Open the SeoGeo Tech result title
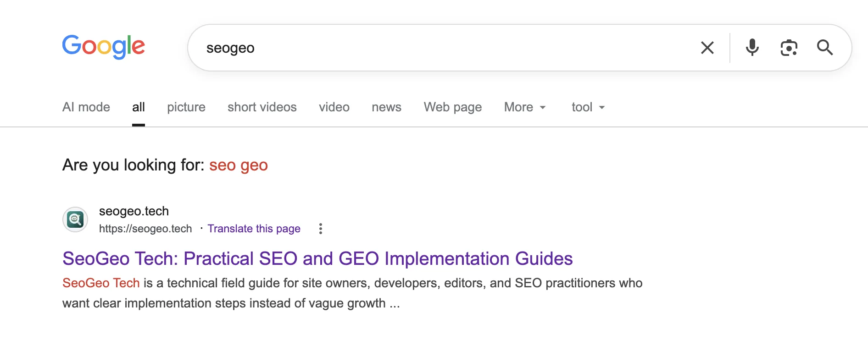 (317, 258)
